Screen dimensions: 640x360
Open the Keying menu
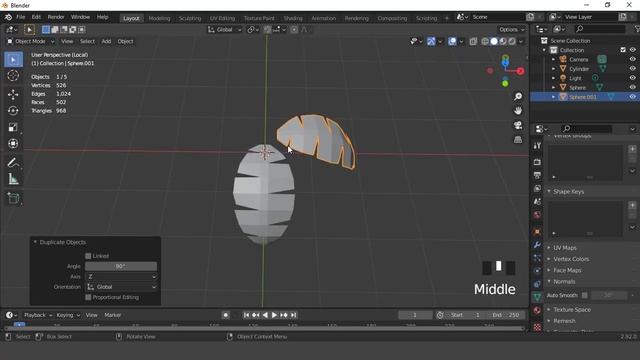coord(68,315)
